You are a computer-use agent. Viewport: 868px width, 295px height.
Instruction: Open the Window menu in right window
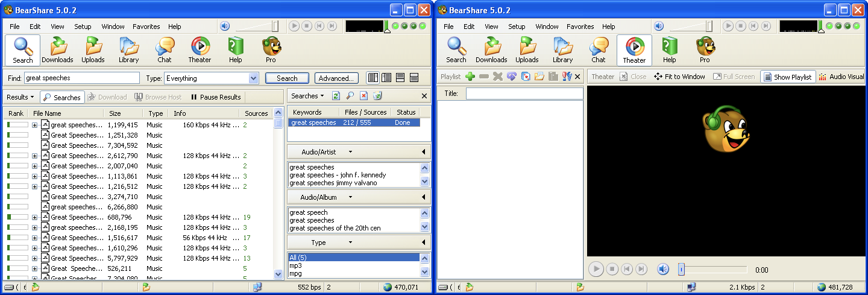point(547,27)
